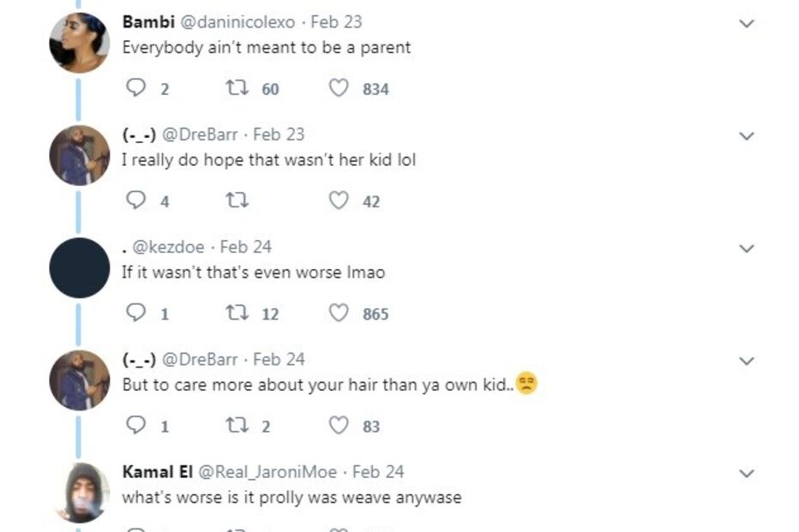Like kezdoe's tweet with 865 likes
The image size is (799, 532).
coord(339,314)
